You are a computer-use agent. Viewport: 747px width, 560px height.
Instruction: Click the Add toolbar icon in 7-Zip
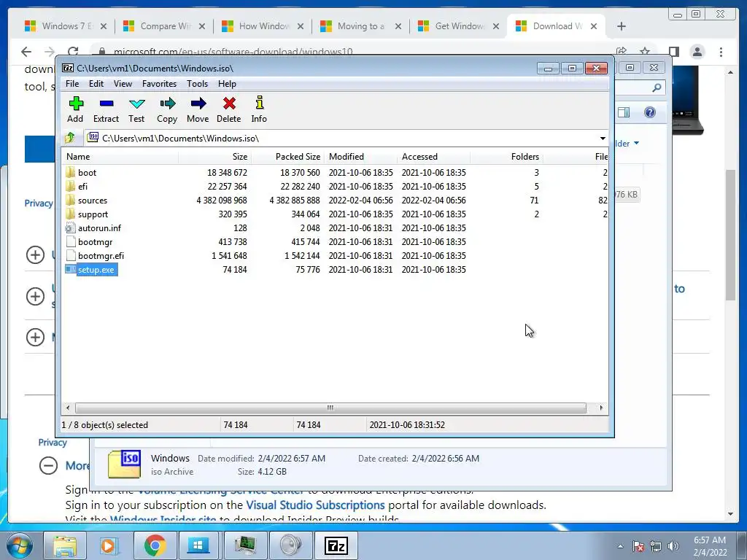(75, 109)
